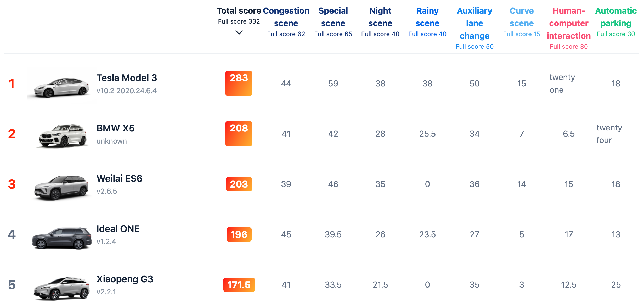Sort by Rainy scene column
644x307 pixels.
(427, 17)
